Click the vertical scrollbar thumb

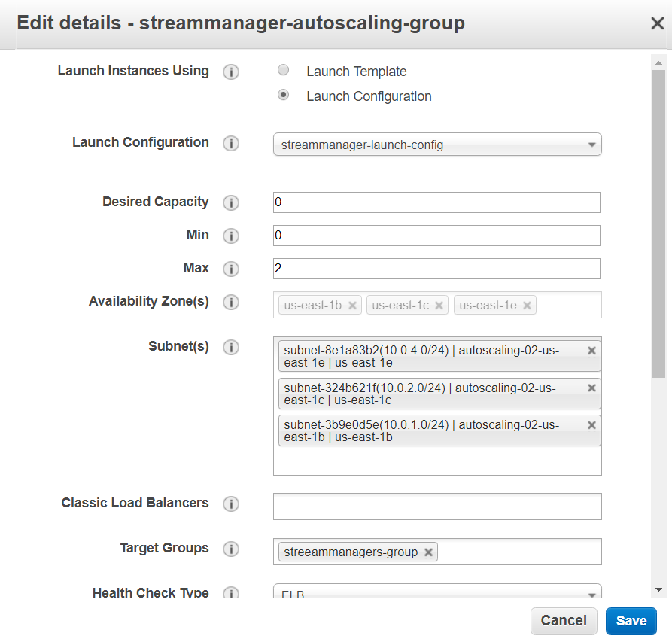658,224
